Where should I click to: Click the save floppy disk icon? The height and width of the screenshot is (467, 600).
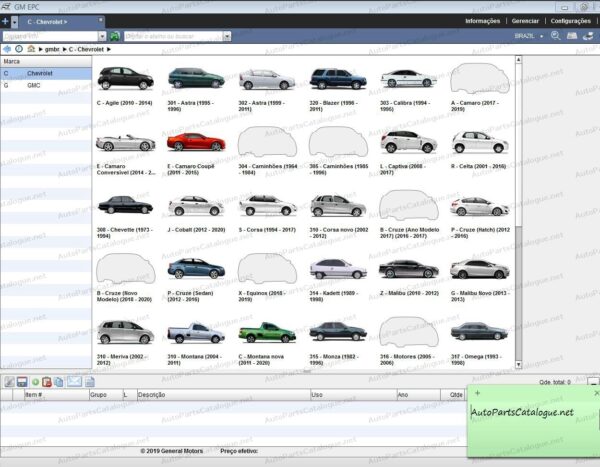coord(22,382)
